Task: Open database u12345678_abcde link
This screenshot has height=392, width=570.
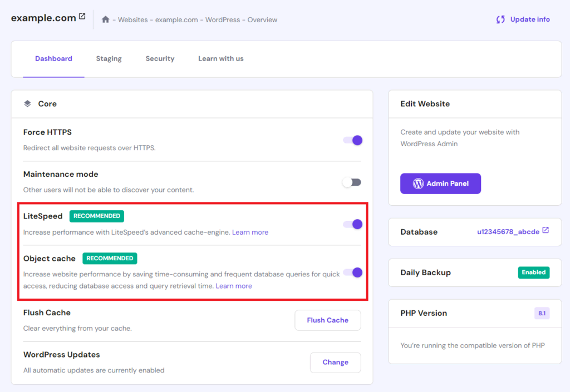Action: 508,232
